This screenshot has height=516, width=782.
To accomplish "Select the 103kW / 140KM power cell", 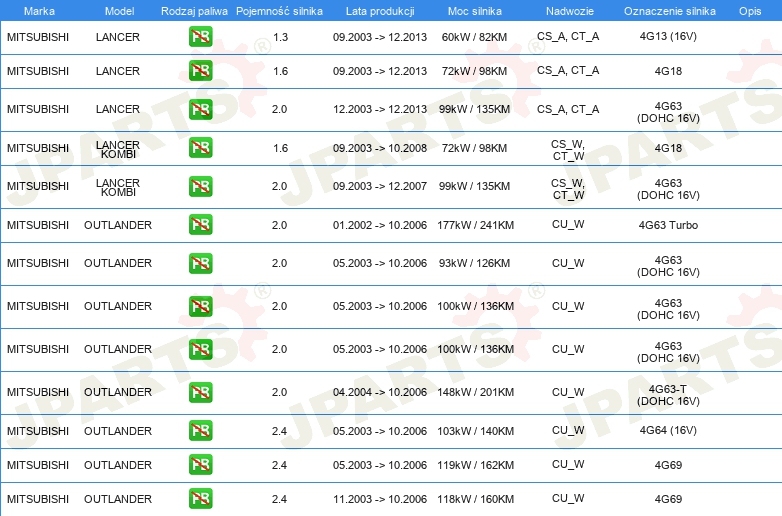I will click(x=475, y=431).
